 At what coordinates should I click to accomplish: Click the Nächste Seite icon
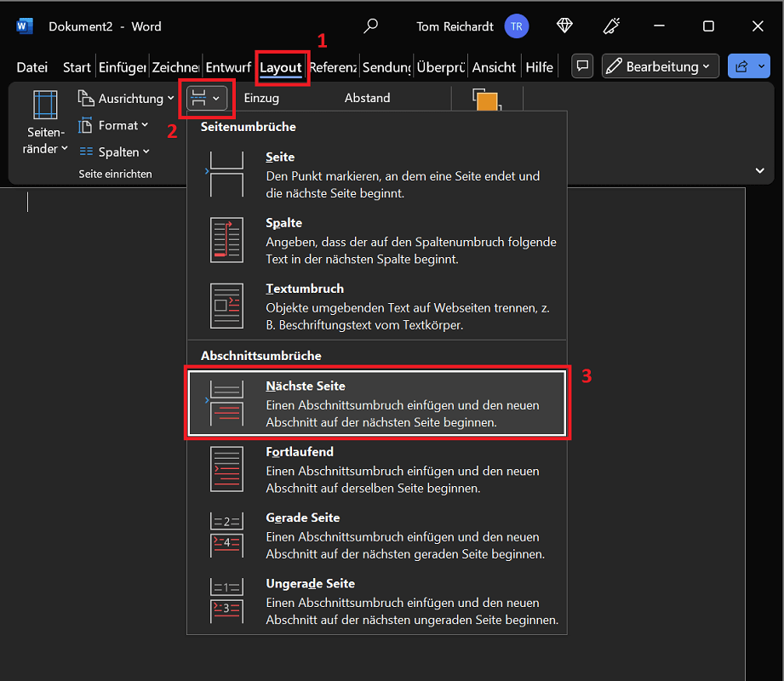pos(226,403)
